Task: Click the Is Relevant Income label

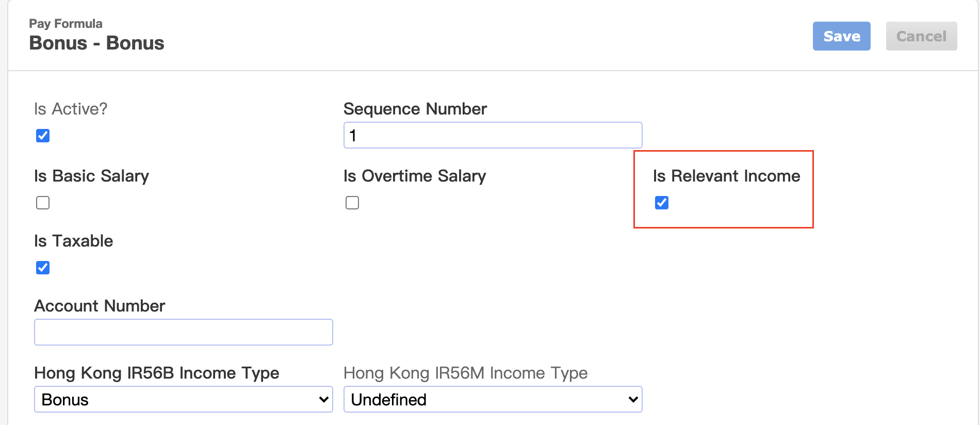Action: pos(726,176)
